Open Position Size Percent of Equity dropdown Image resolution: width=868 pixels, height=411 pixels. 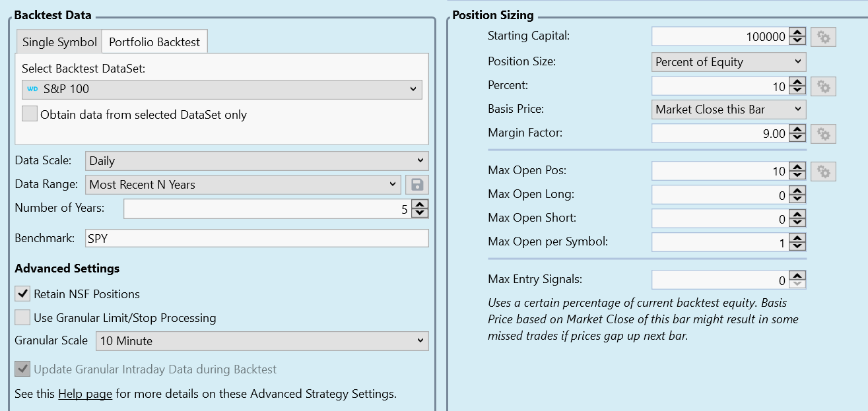tap(728, 62)
